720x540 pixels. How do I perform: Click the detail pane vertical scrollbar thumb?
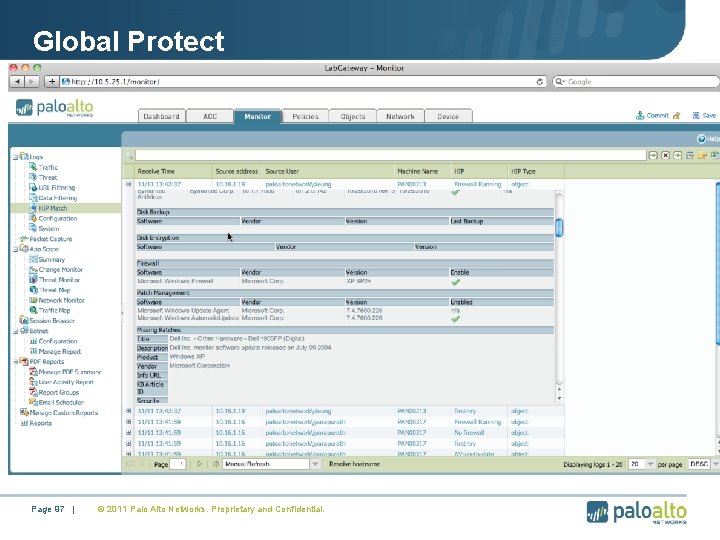click(559, 227)
